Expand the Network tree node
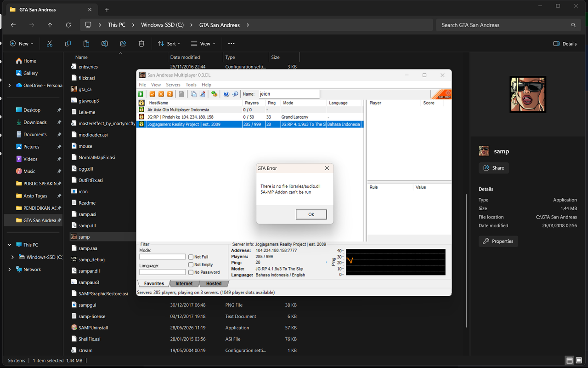 10,270
